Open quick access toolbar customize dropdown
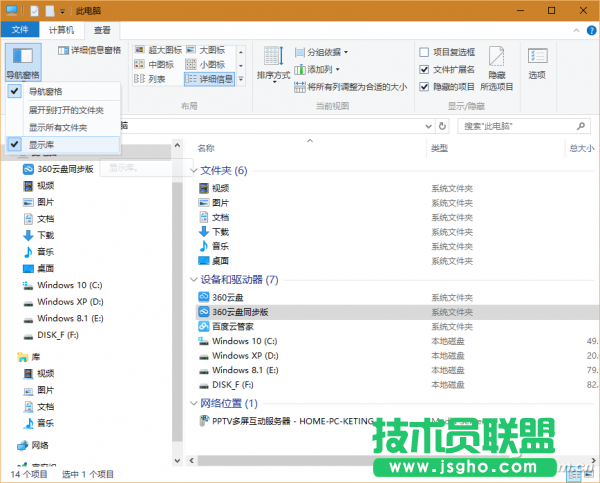 point(62,11)
